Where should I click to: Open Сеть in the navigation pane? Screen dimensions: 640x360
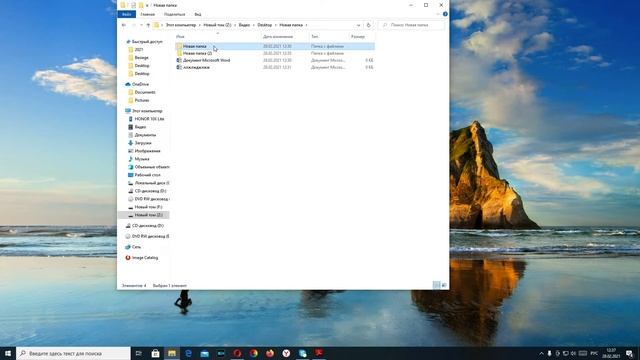(x=136, y=247)
